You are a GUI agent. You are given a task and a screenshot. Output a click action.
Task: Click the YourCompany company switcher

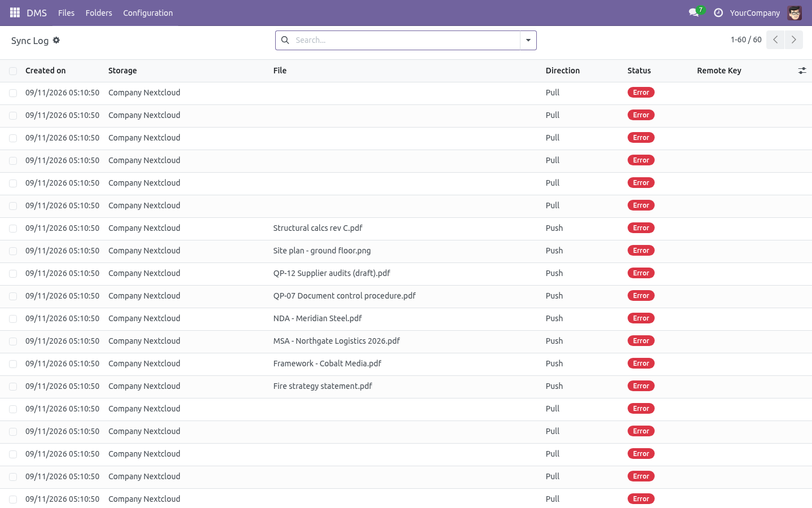point(754,12)
